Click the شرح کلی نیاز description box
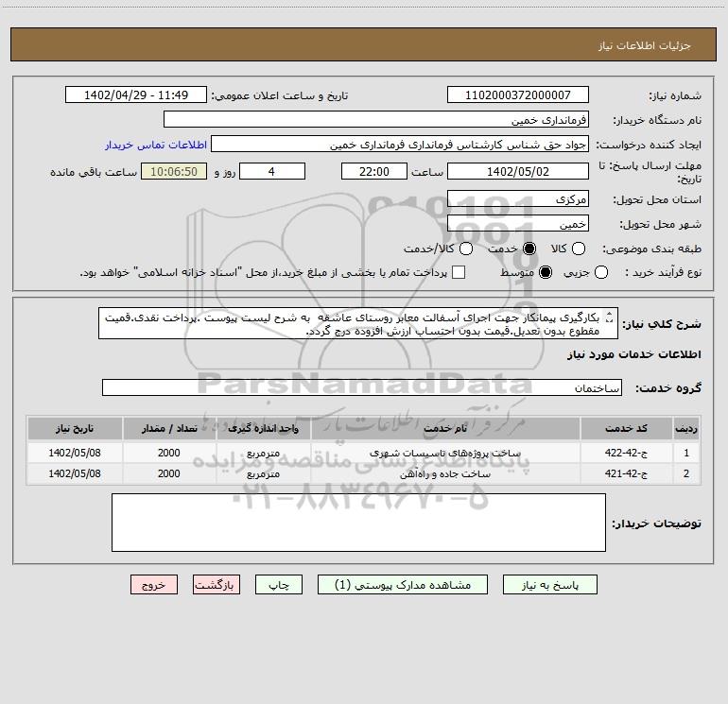 point(358,323)
